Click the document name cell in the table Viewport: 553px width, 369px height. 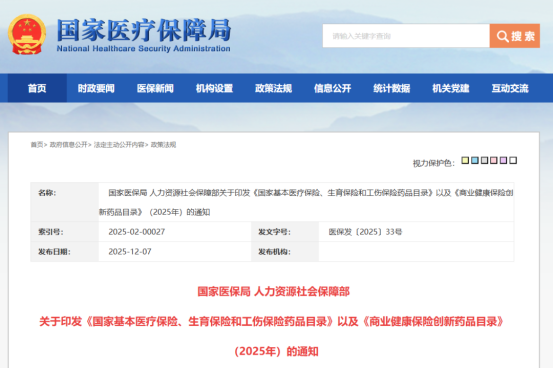[x=306, y=202]
